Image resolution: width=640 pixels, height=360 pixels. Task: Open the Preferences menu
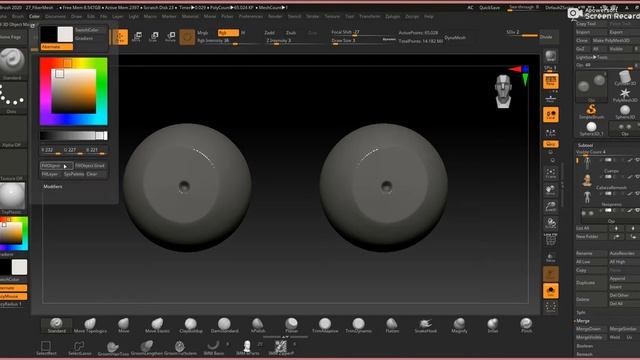point(251,17)
